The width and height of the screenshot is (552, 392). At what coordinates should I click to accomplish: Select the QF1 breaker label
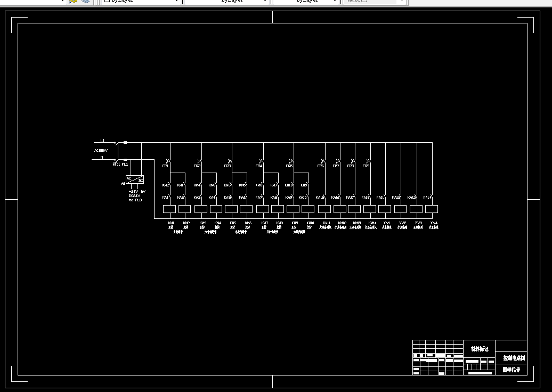(116, 165)
